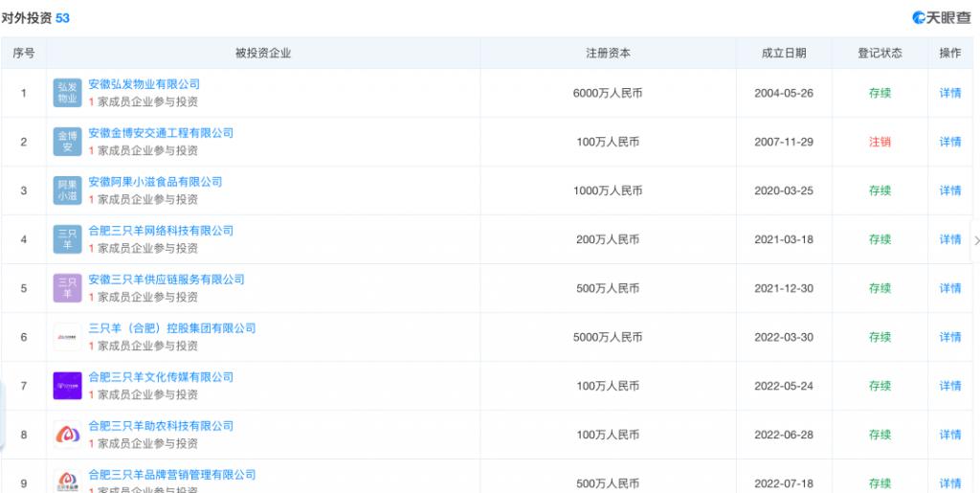This screenshot has width=980, height=493.
Task: View 详情 for 合肥三只羊网络科技有限公司
Action: point(949,239)
